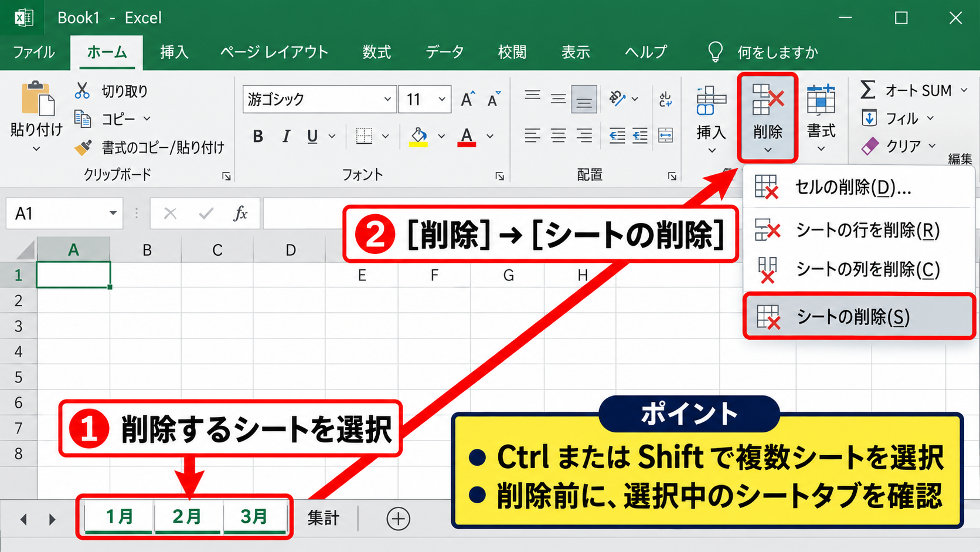Increase font size with large A icon

(467, 99)
